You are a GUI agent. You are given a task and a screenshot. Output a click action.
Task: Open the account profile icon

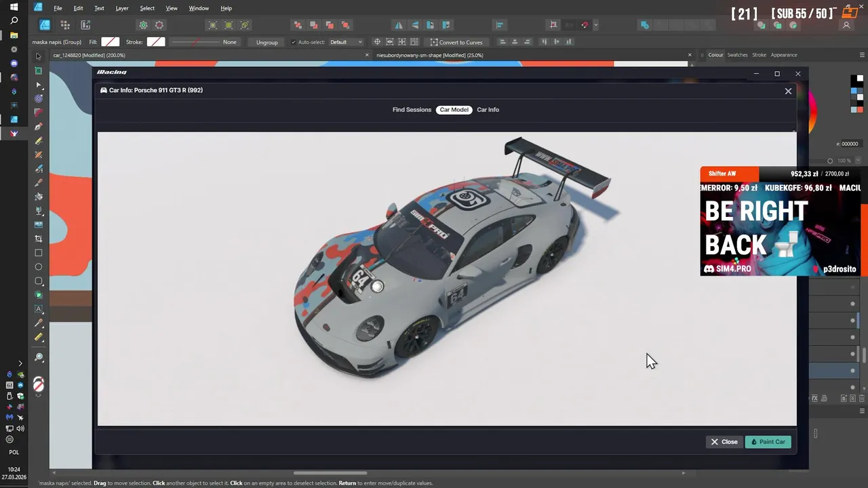(x=846, y=25)
